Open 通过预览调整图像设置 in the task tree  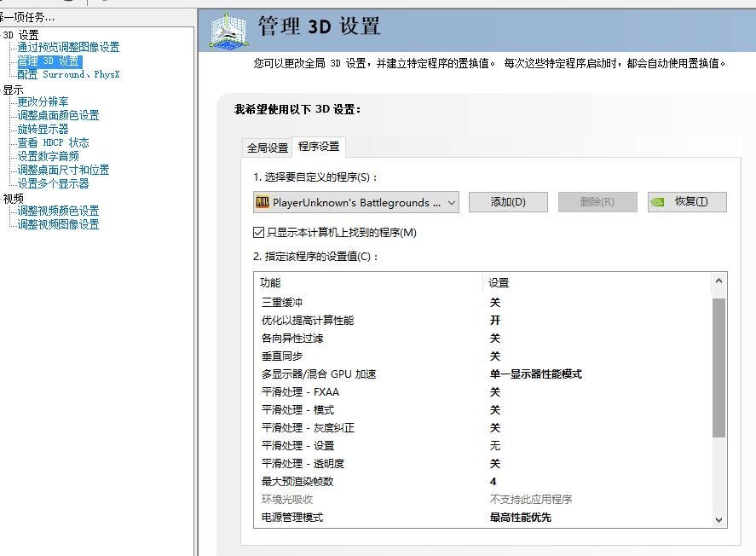[68, 47]
